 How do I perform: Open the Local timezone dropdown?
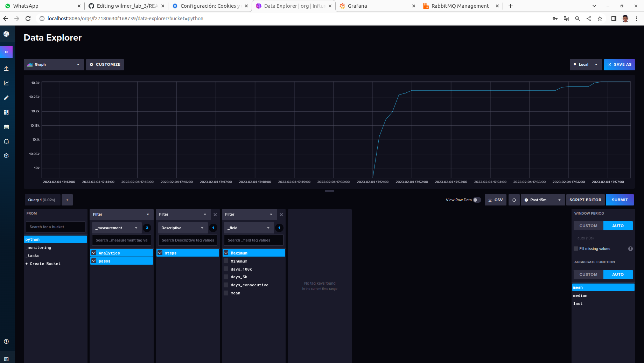pos(586,64)
